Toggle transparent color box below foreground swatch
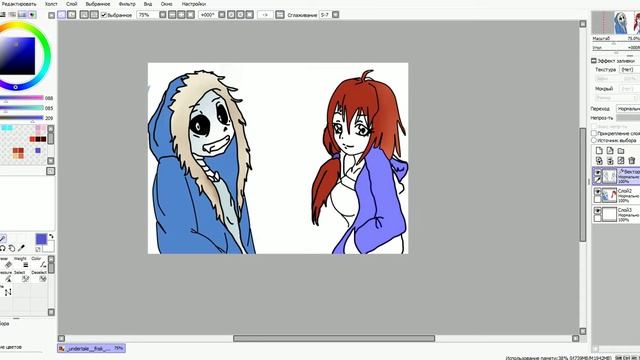 pos(38,249)
